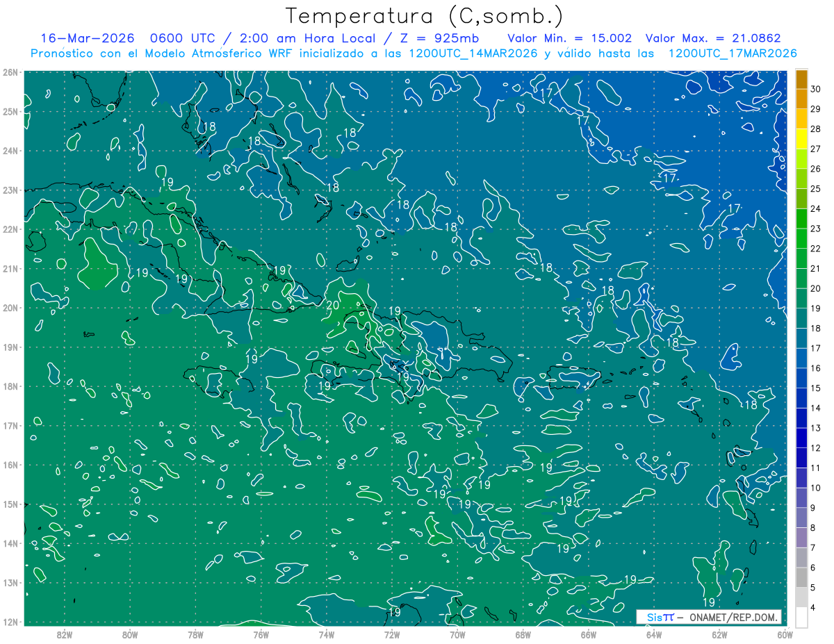Click the title "Temperatura (C,somb.)"
Viewport: 834px width, 644px height.
pyautogui.click(x=423, y=16)
